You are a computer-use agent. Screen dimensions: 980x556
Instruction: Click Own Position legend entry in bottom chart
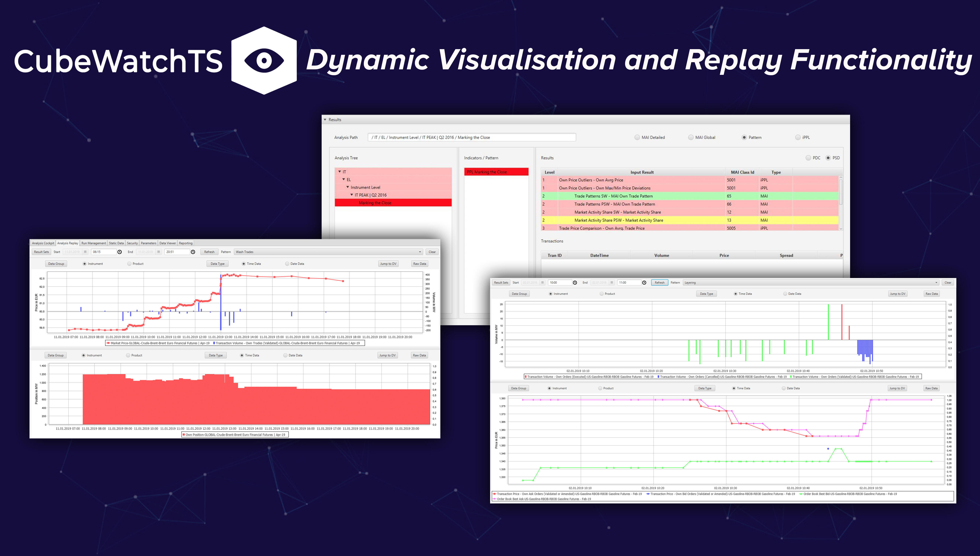[x=234, y=435]
